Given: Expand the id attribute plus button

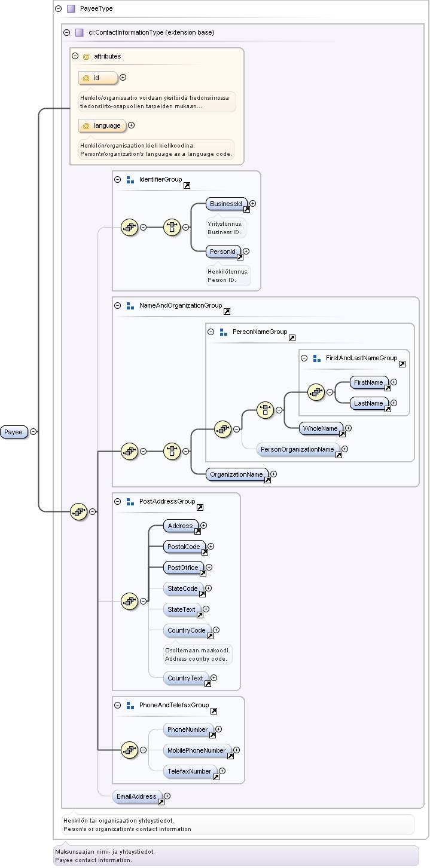Looking at the screenshot, I should pos(123,77).
